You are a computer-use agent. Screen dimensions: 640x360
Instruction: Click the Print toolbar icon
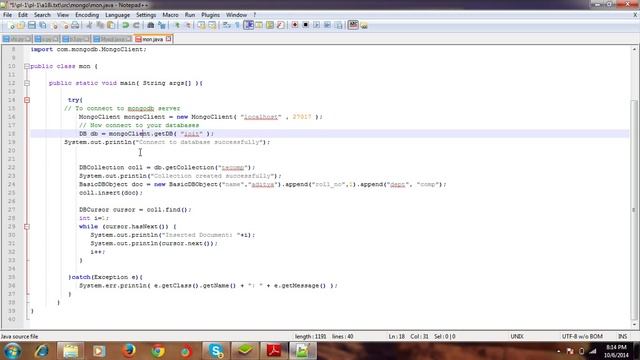[x=75, y=25]
